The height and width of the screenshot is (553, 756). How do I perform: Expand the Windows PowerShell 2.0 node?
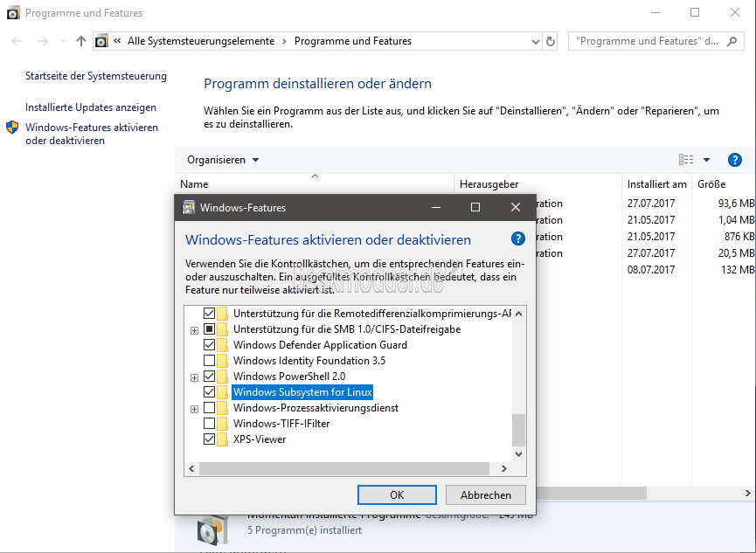(x=194, y=377)
